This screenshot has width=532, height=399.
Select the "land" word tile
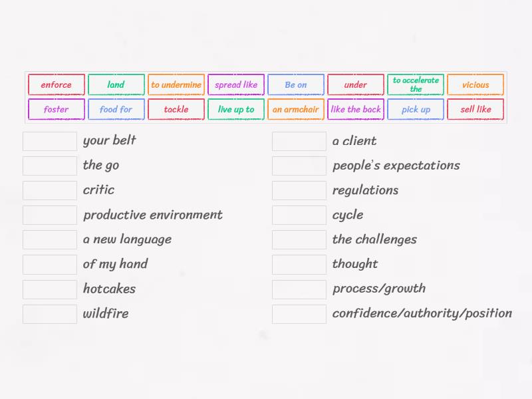[x=116, y=84]
